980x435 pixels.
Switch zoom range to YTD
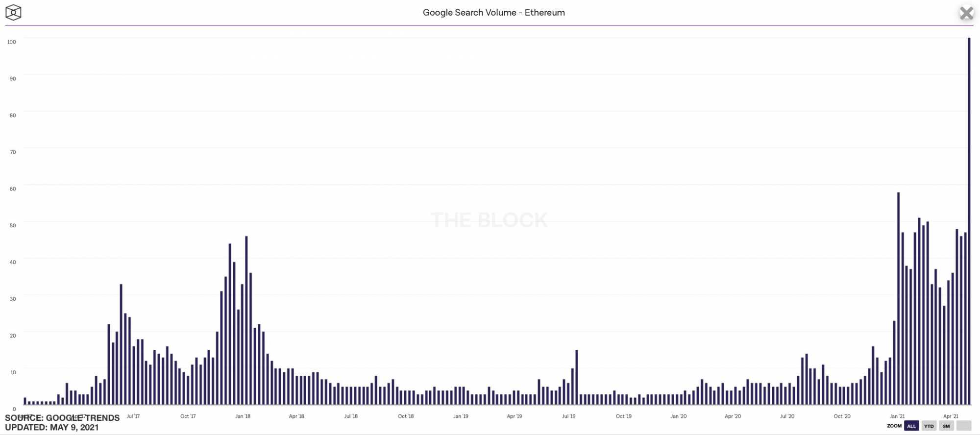point(929,426)
